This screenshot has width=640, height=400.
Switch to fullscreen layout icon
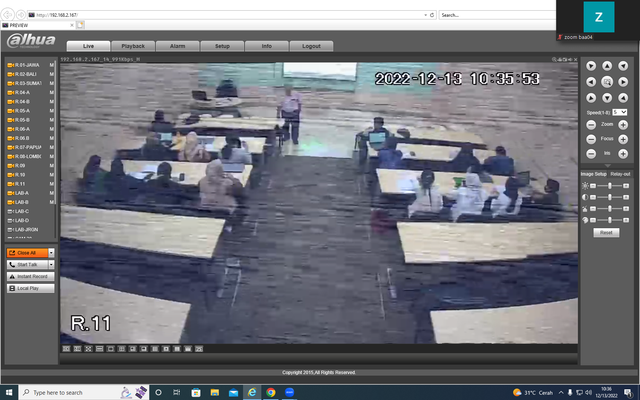(88, 349)
